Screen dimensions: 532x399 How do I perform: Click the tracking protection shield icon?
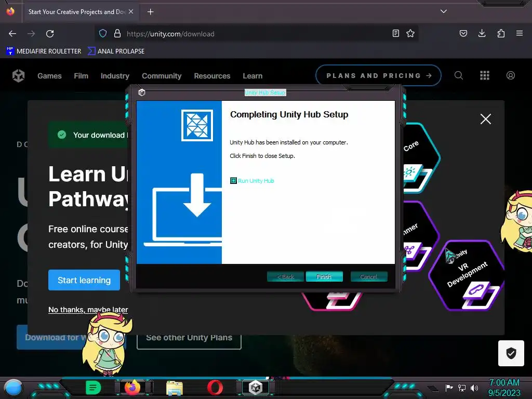pyautogui.click(x=103, y=33)
